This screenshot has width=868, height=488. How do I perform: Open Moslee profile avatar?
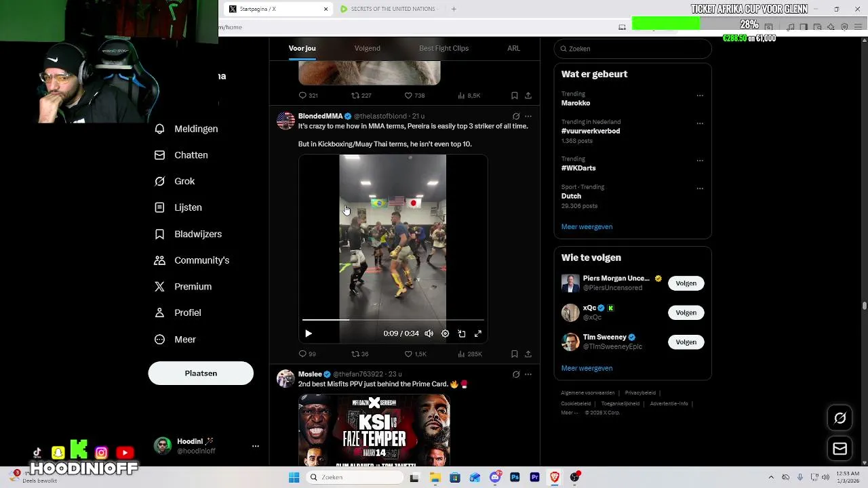click(285, 379)
